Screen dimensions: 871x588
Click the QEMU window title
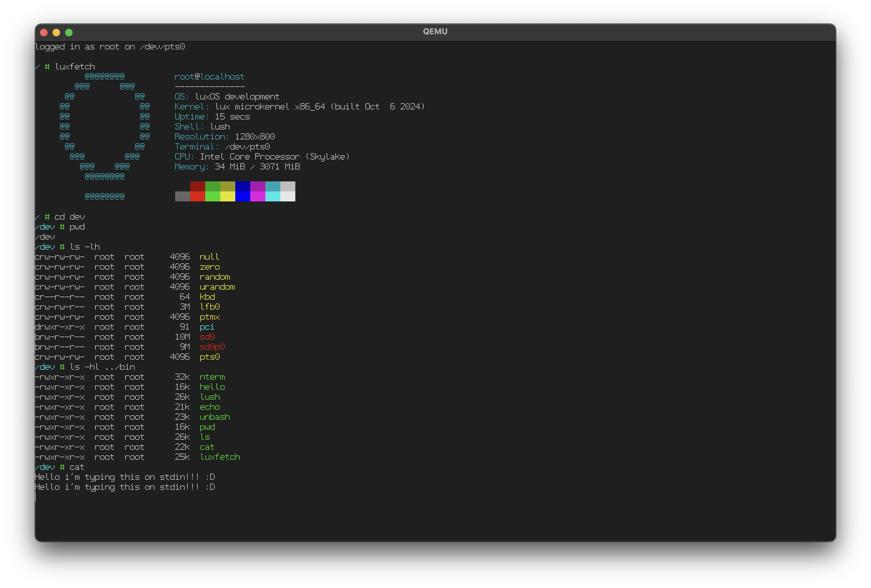point(435,32)
